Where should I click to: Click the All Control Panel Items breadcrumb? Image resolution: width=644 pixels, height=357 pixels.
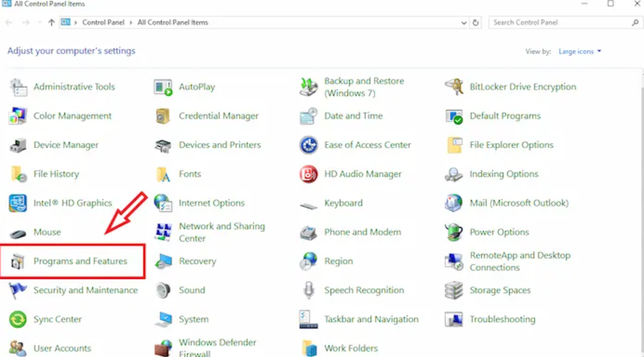click(x=172, y=22)
